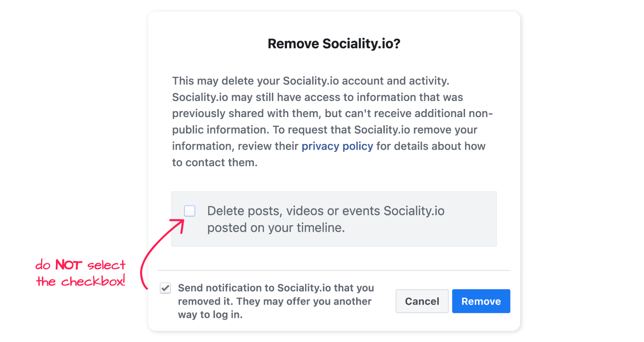This screenshot has width=644, height=342.
Task: Click the "way to log in." text line
Action: click(211, 315)
